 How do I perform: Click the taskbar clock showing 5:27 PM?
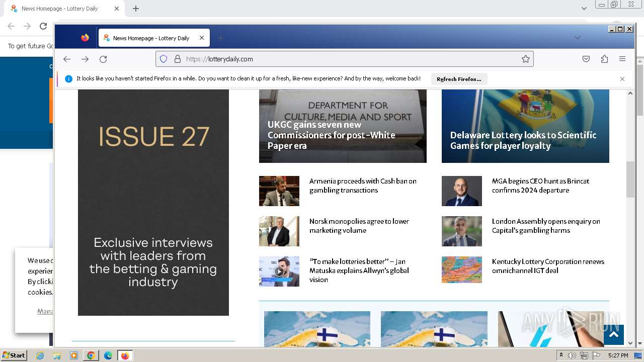click(618, 355)
